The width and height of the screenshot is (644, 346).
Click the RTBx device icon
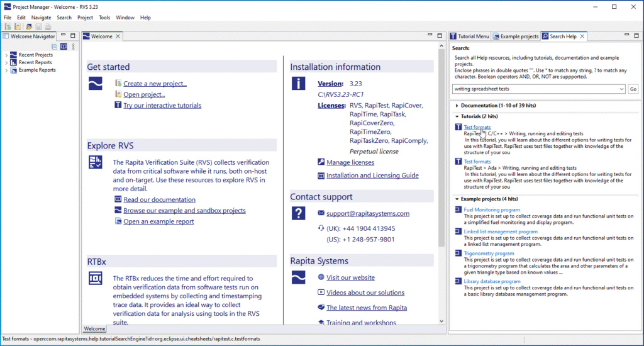pyautogui.click(x=96, y=278)
